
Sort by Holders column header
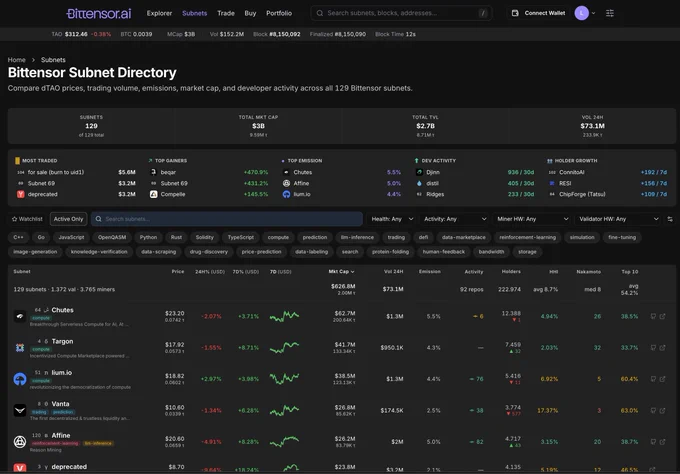pos(511,271)
